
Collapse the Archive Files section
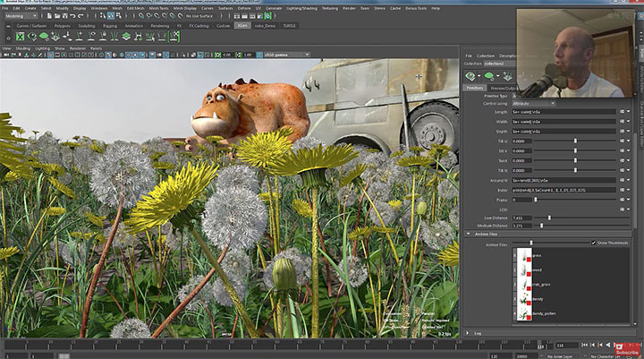coord(468,234)
